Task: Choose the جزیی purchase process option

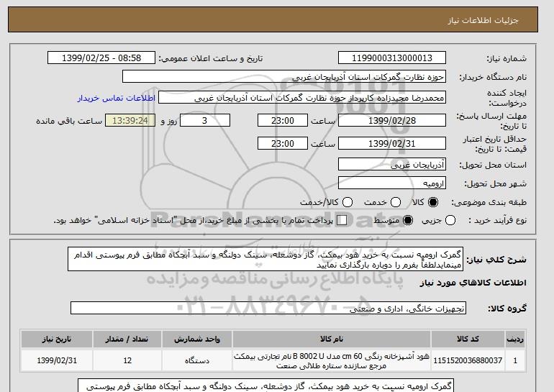Action: [x=450, y=220]
